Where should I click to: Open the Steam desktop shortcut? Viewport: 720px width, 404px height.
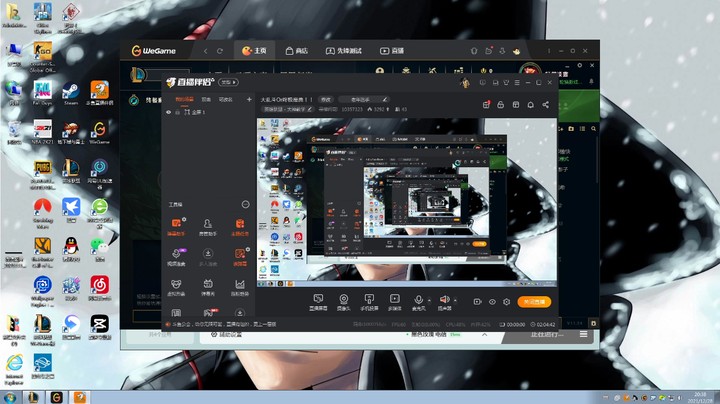point(70,93)
